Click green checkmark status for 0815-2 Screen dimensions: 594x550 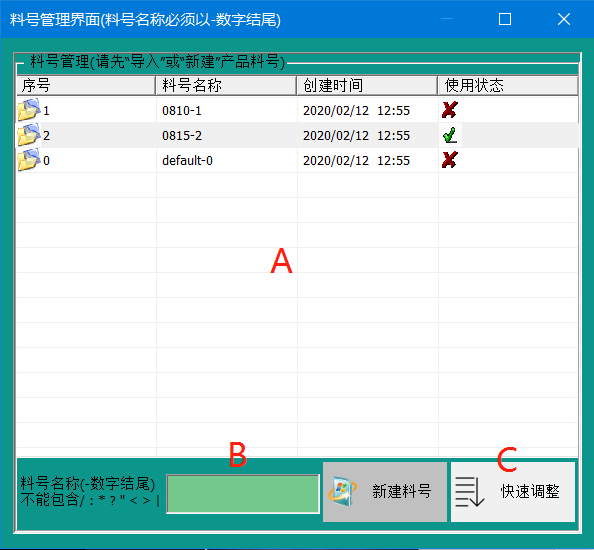450,135
